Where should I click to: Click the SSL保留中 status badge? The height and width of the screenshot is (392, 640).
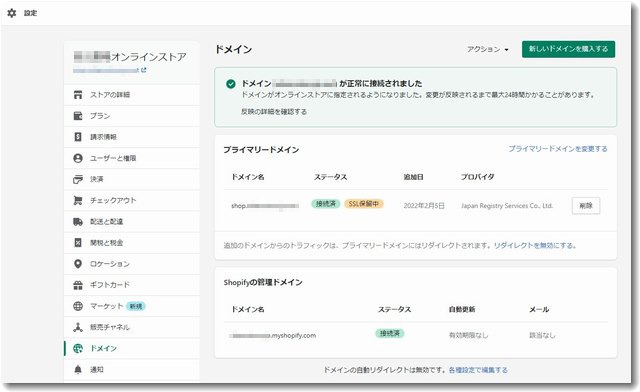click(x=364, y=204)
